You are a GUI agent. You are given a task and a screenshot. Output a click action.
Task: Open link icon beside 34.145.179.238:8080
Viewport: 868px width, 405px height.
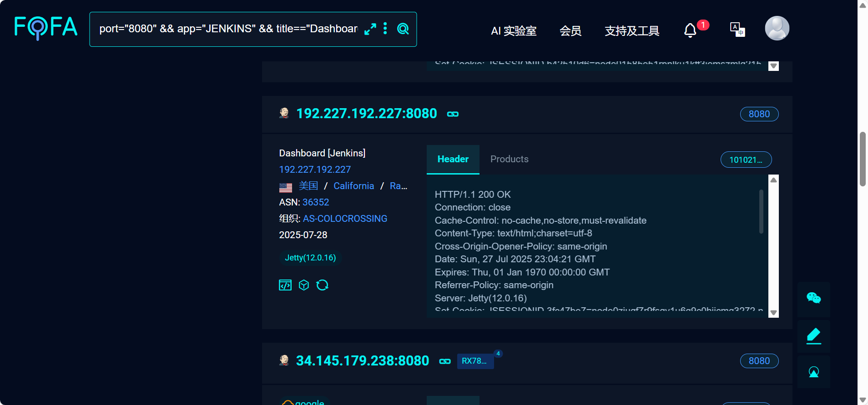coord(445,361)
